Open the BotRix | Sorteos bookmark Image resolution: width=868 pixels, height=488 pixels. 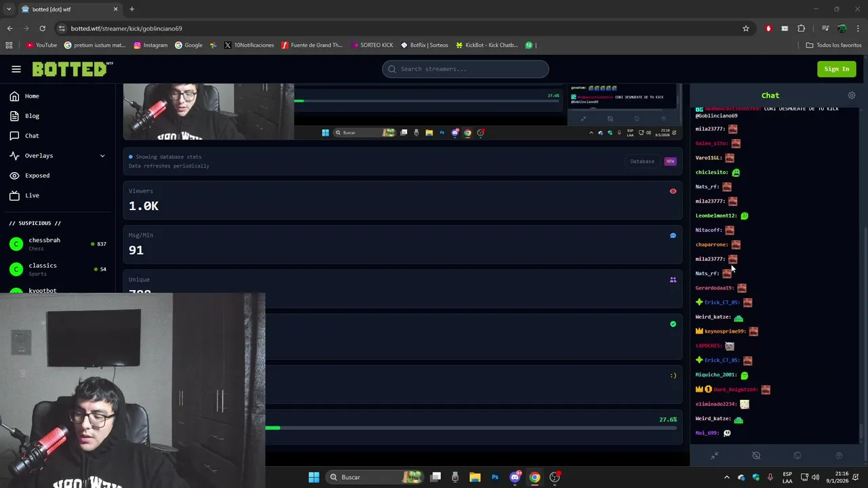[425, 45]
